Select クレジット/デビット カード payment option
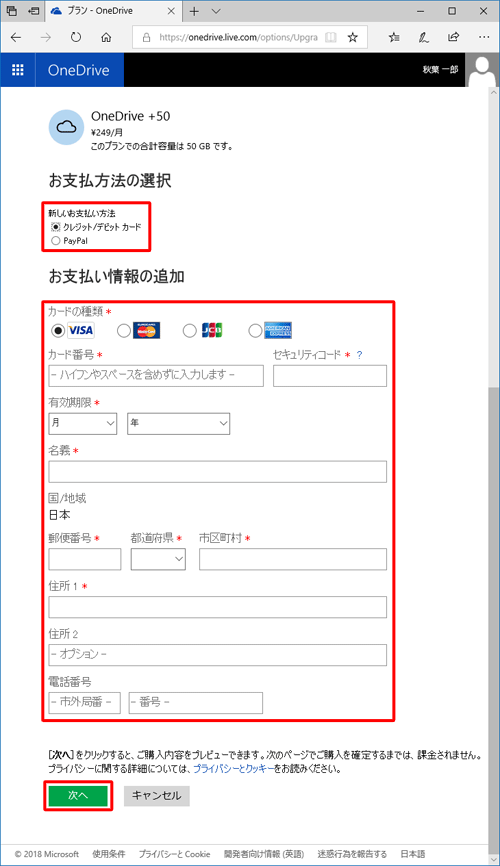The image size is (500, 866). point(55,227)
